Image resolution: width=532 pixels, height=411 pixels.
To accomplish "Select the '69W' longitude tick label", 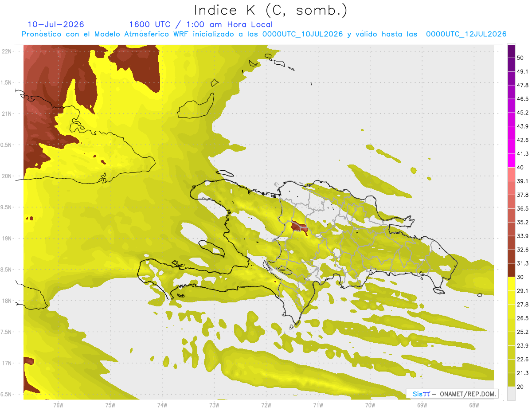I will [422, 405].
